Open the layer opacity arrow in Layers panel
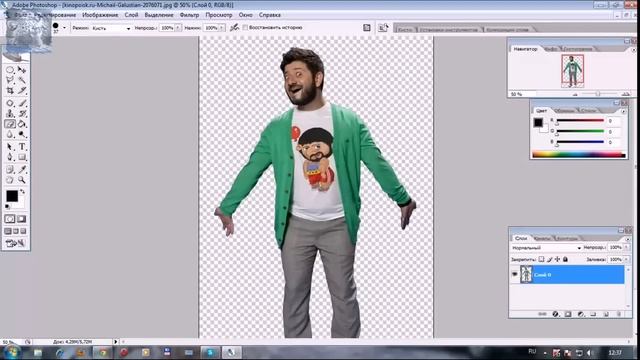The width and height of the screenshot is (640, 360). tap(626, 247)
